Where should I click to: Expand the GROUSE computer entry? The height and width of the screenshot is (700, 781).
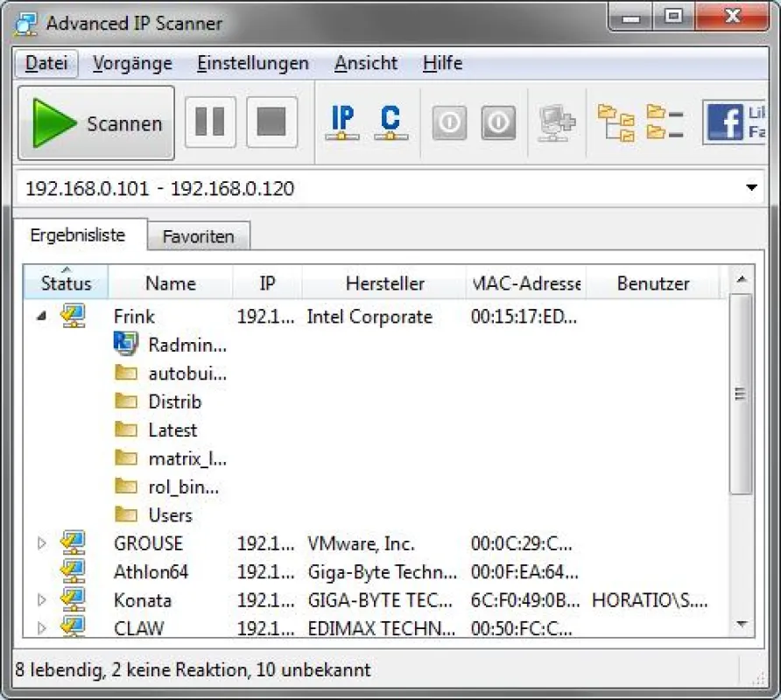[42, 543]
